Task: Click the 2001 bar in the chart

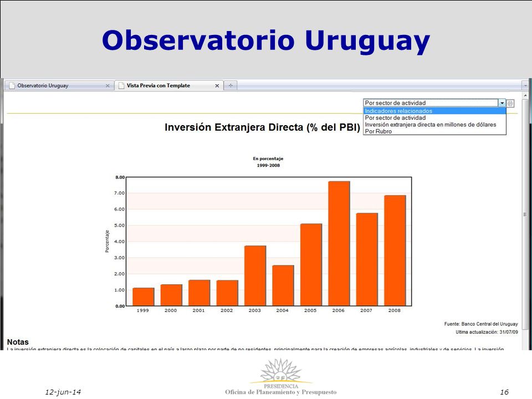Action: (x=199, y=293)
